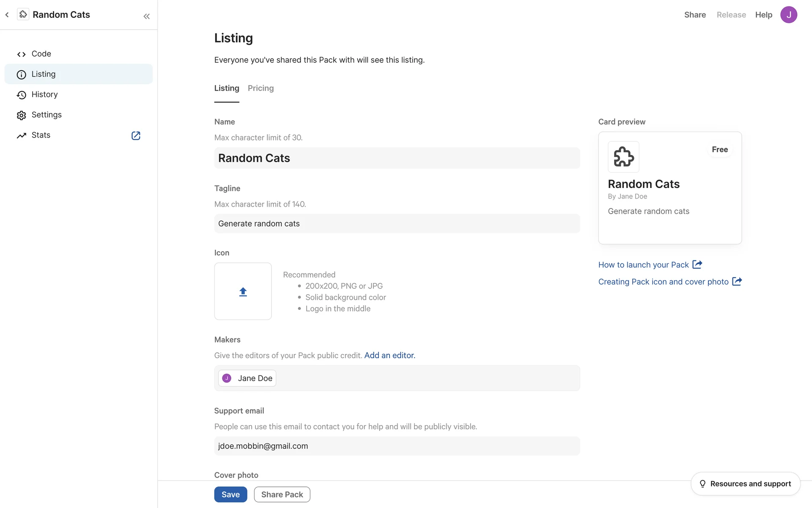Select the Listing tab
Viewport: 812px width, 508px height.
(227, 88)
